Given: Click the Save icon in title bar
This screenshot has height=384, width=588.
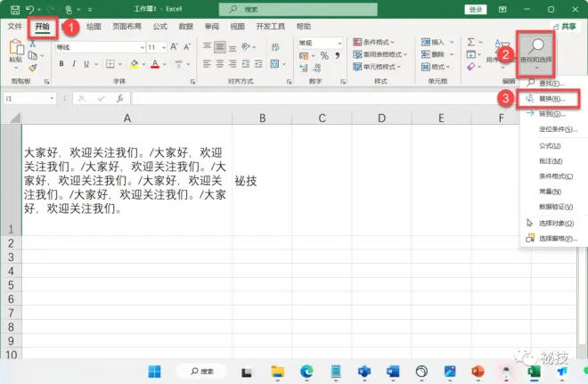Looking at the screenshot, I should [14, 10].
